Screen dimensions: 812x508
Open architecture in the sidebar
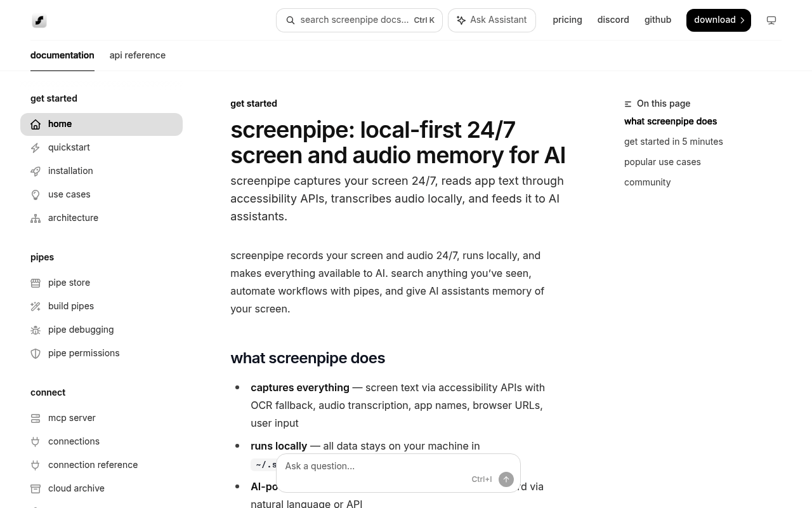click(101, 218)
